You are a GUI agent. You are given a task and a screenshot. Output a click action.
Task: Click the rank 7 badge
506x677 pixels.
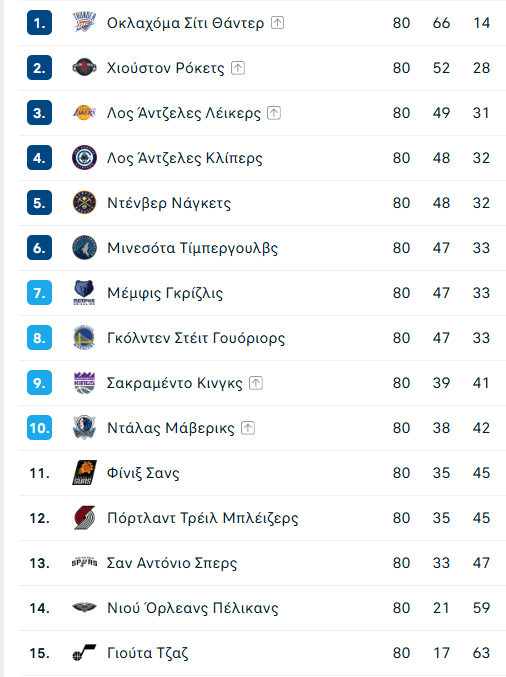(x=39, y=293)
